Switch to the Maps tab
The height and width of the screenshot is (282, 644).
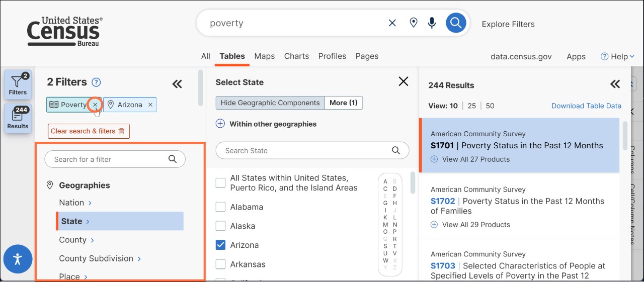click(265, 56)
